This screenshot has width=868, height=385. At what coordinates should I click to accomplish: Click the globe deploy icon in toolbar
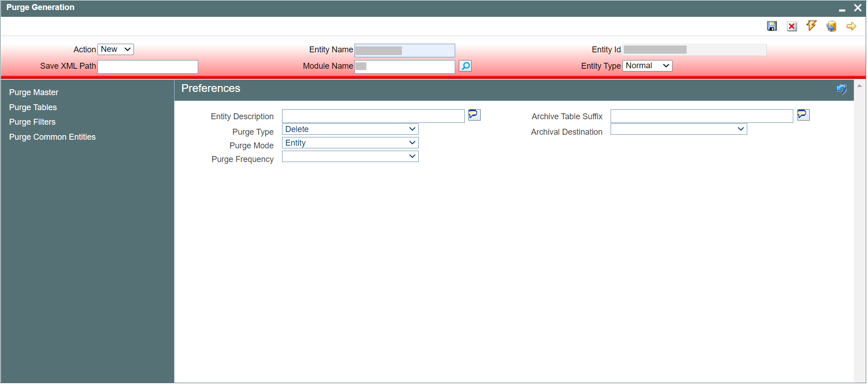832,26
